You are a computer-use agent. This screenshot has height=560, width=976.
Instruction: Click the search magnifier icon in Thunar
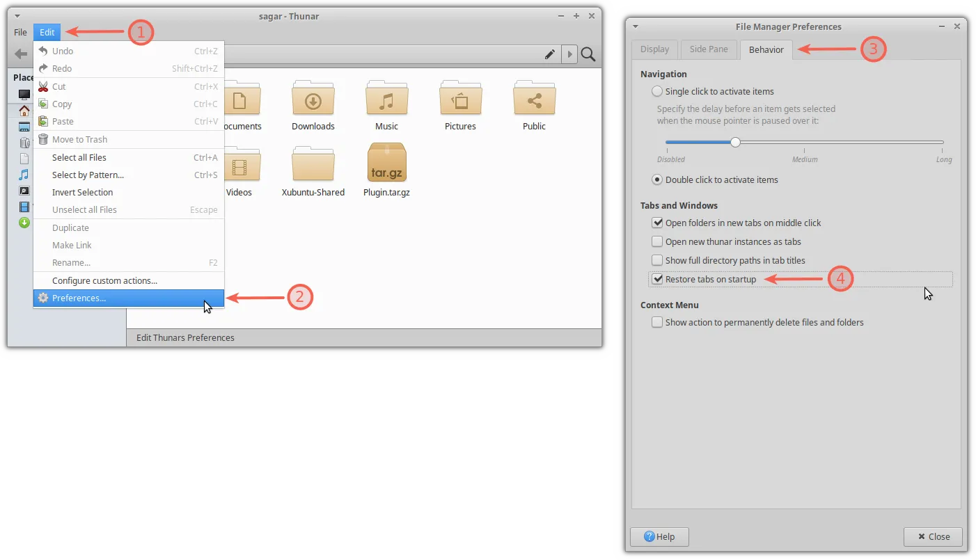click(x=588, y=54)
